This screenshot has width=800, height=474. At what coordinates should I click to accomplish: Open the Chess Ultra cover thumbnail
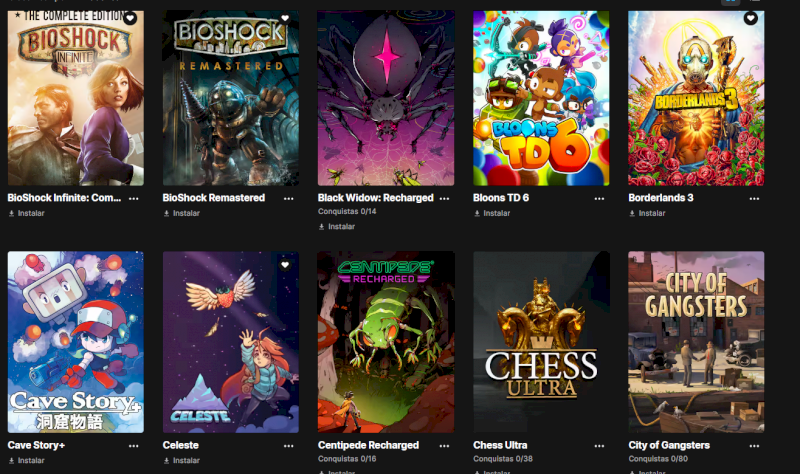pyautogui.click(x=541, y=342)
